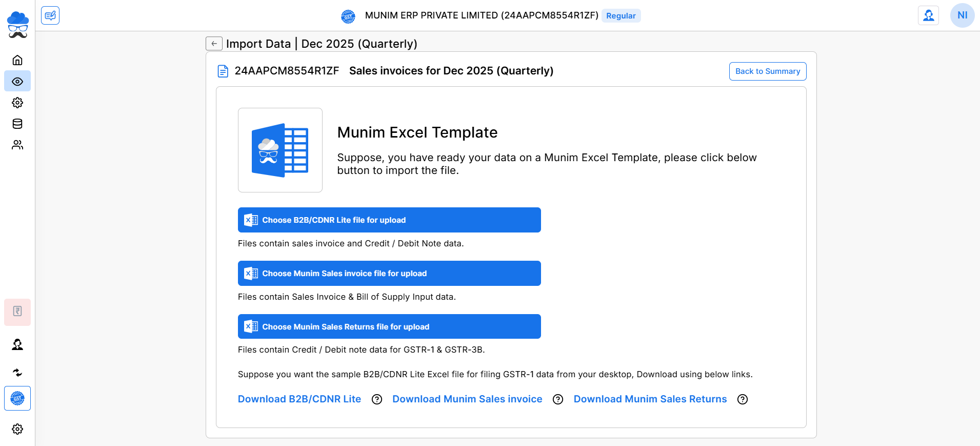Click the Download B2B/CDNR Lite link

[299, 399]
